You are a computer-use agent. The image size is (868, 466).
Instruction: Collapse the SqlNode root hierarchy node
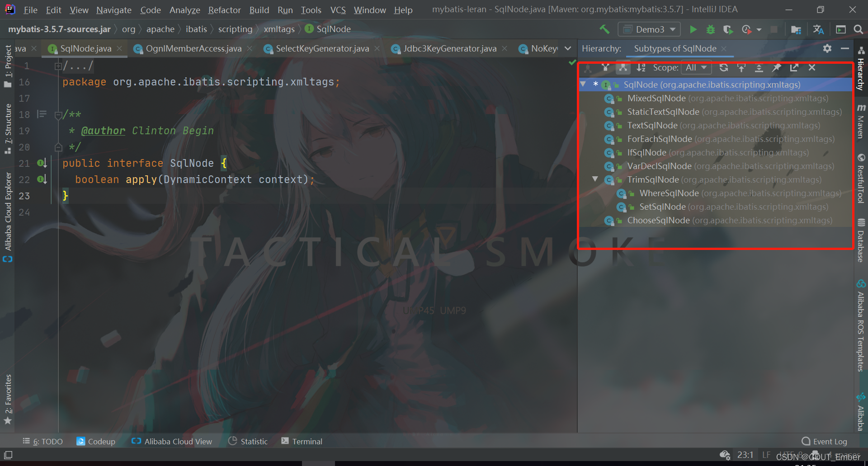583,85
